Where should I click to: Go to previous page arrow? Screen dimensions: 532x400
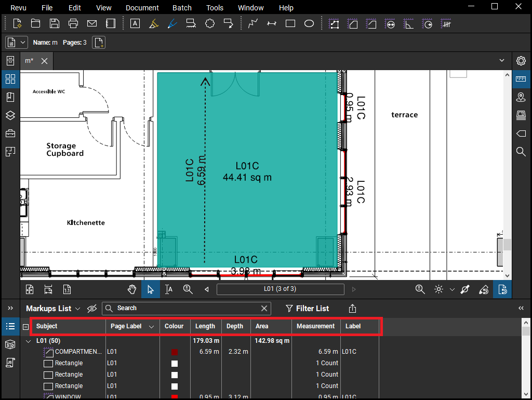tap(207, 289)
